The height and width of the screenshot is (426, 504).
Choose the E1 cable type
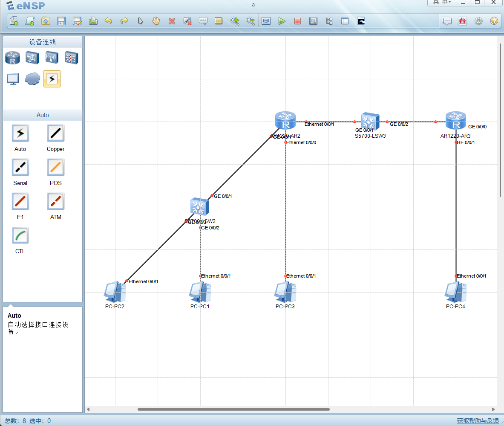pyautogui.click(x=20, y=201)
